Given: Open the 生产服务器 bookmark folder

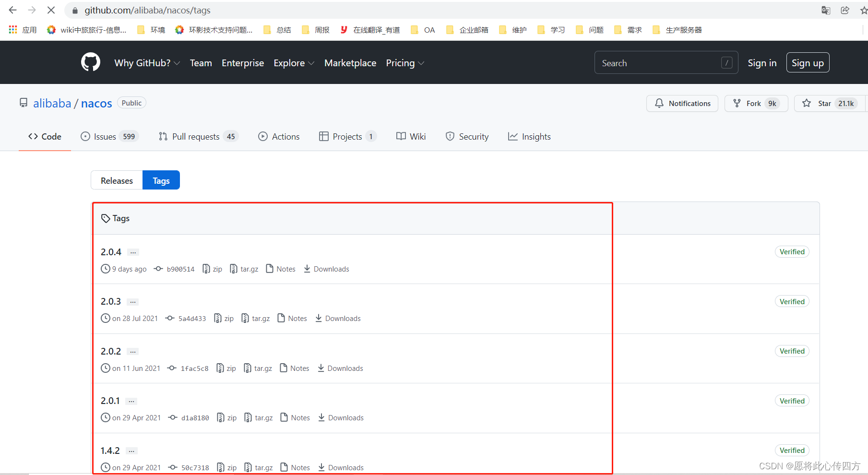Looking at the screenshot, I should pyautogui.click(x=677, y=30).
